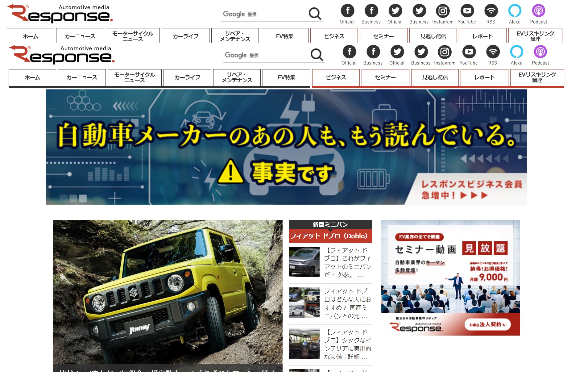Open YouTube icon in the lower header

pos(469,52)
